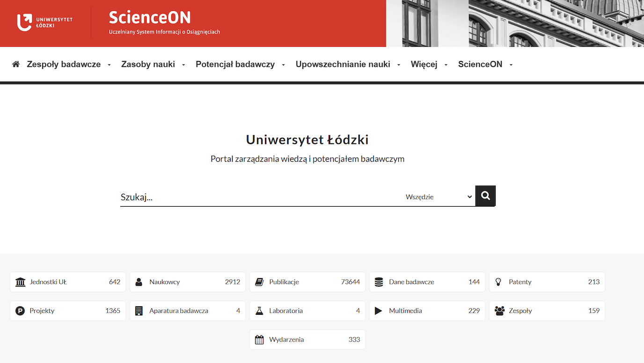
Task: Open Zasoby nauki menu item
Action: coord(148,65)
